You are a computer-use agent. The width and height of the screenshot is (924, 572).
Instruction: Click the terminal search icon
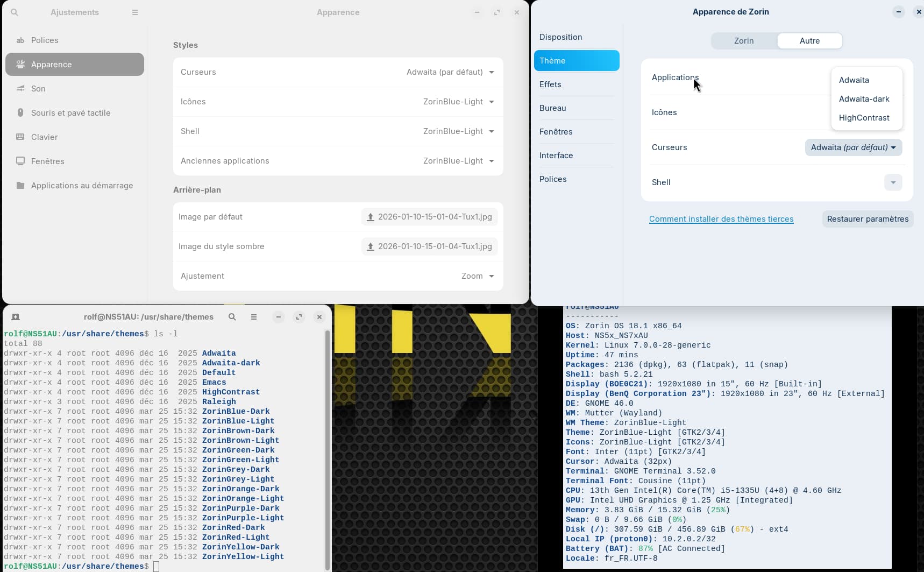click(232, 317)
